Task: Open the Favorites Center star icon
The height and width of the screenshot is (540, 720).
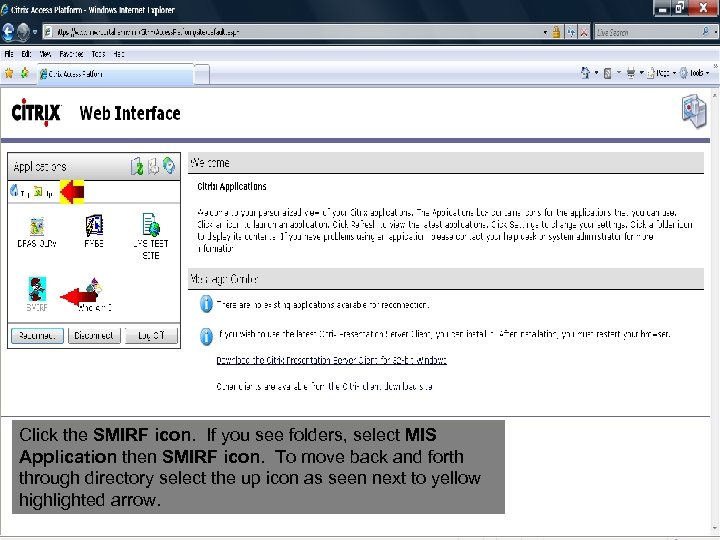Action: (x=9, y=73)
